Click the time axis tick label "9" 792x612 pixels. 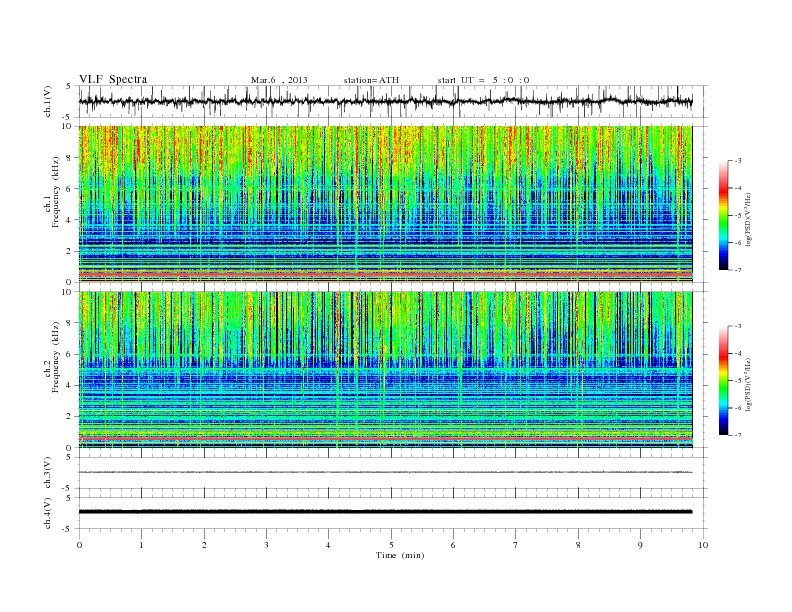(640, 545)
